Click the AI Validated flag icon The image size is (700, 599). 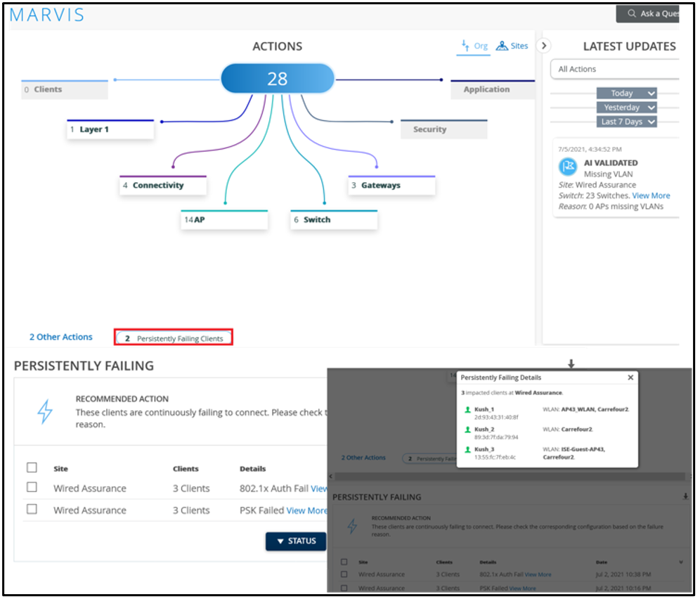point(567,167)
